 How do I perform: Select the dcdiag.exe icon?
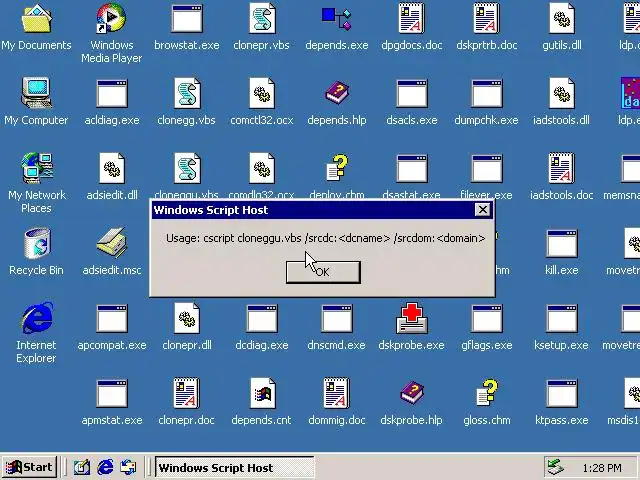click(262, 319)
